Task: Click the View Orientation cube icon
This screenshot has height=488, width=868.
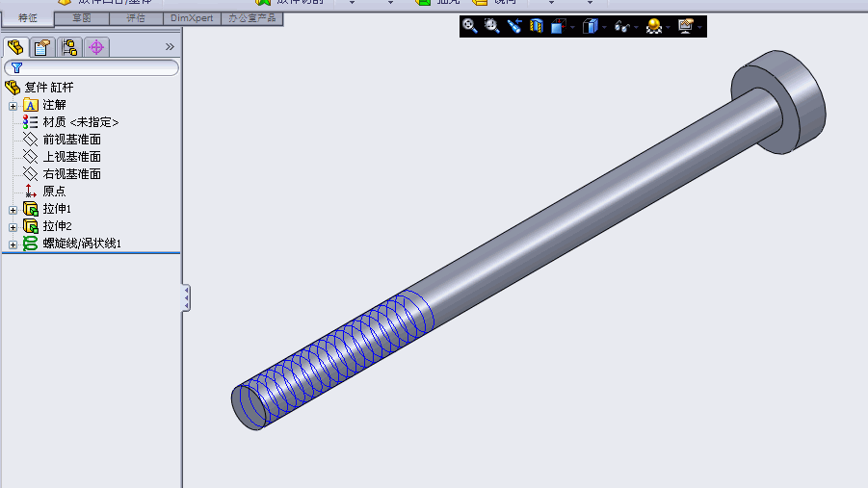Action: tap(558, 26)
